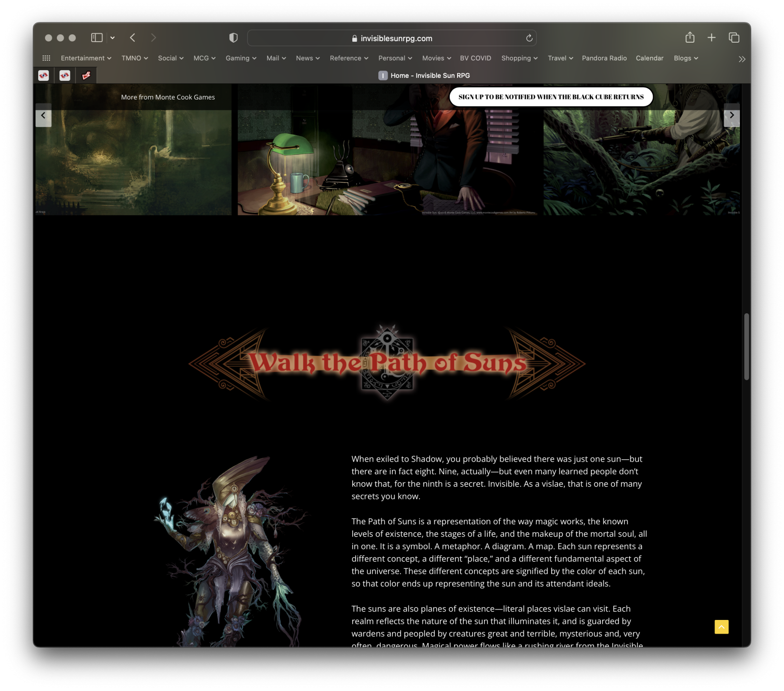The height and width of the screenshot is (691, 784).
Task: Open the Movies bookmarks folder
Action: click(x=437, y=58)
